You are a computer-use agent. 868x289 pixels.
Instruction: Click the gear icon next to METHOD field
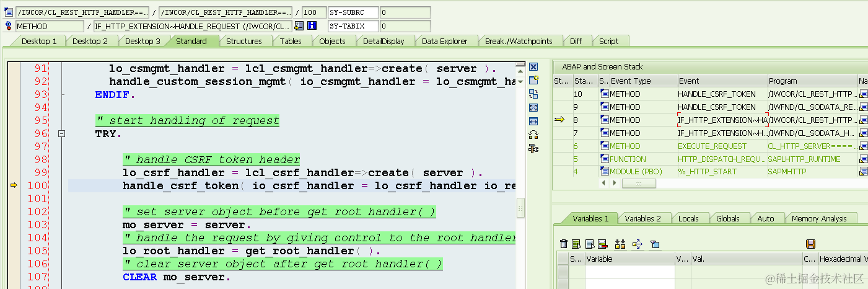click(x=9, y=26)
